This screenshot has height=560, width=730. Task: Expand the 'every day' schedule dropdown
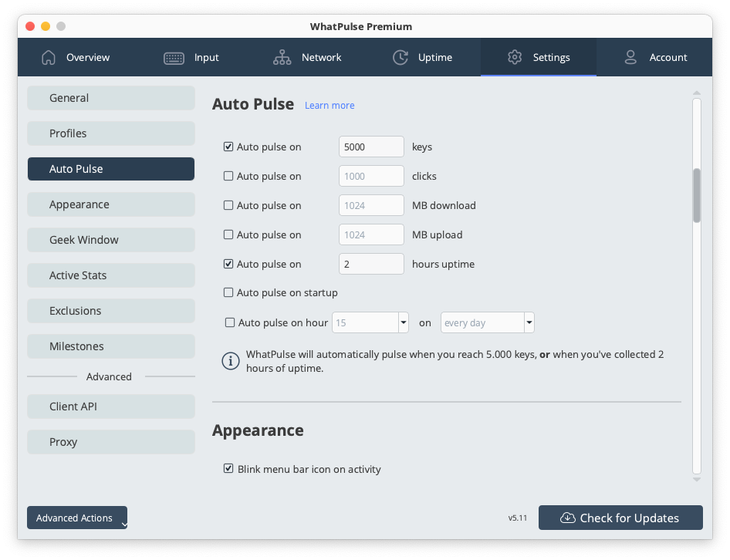529,322
